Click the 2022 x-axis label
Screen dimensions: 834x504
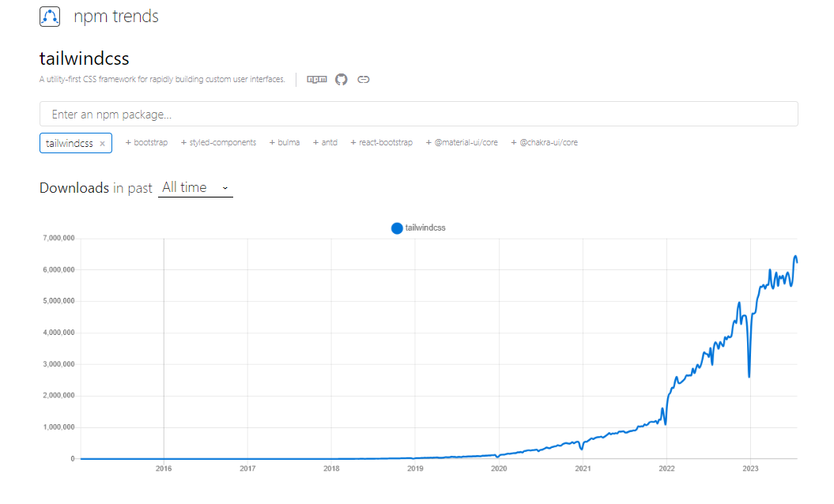tap(666, 468)
